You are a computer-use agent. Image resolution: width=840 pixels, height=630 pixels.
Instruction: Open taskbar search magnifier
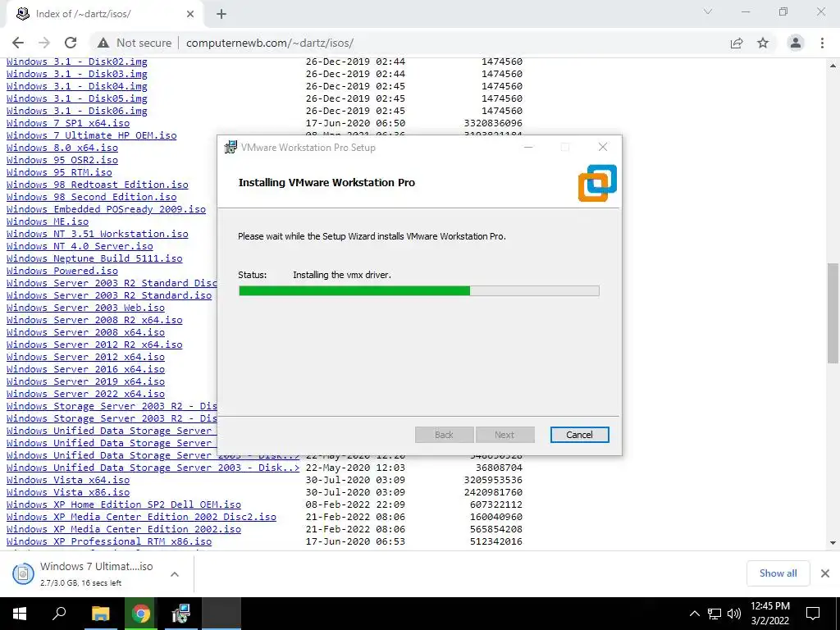click(x=59, y=614)
